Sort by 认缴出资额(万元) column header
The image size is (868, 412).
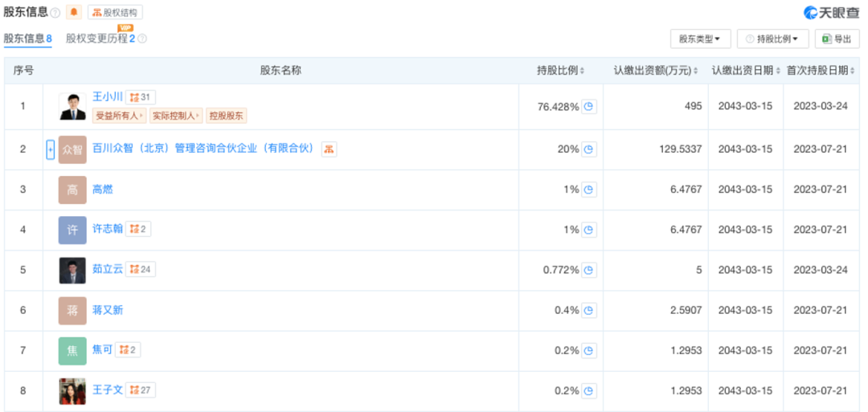[657, 71]
